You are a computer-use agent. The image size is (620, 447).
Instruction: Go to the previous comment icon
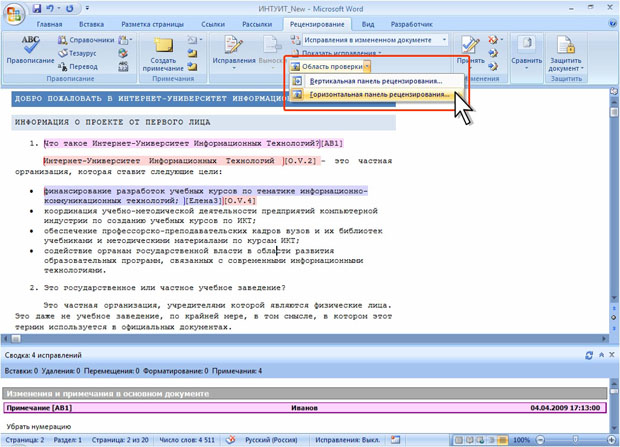(192, 53)
